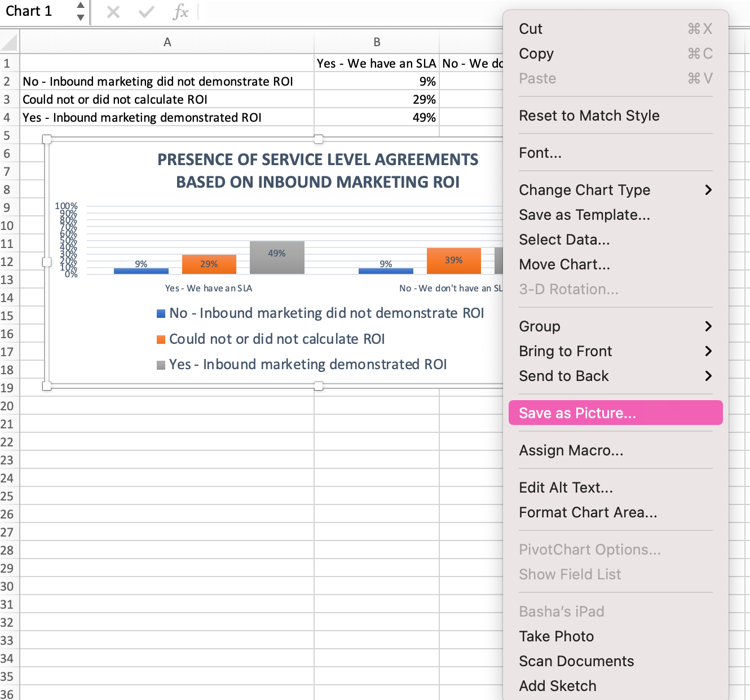Choose Select Data... in the menu
The width and height of the screenshot is (750, 700).
point(616,240)
